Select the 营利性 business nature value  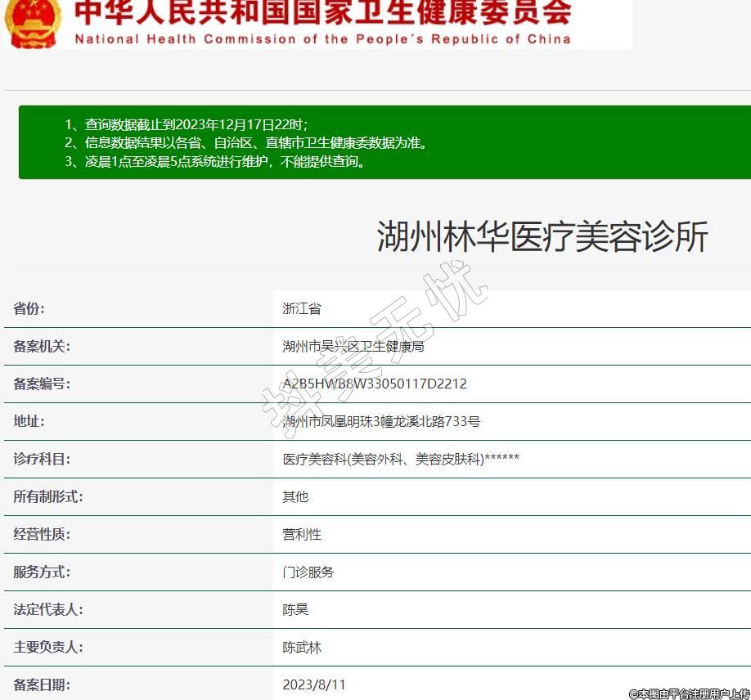click(x=302, y=534)
